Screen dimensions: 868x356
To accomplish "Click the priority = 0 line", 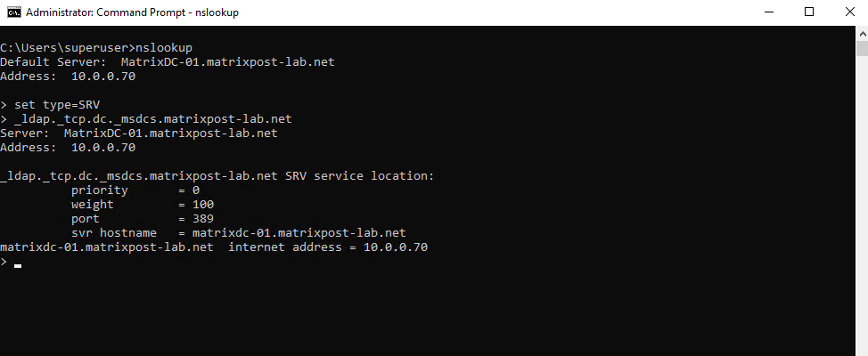I will 135,190.
